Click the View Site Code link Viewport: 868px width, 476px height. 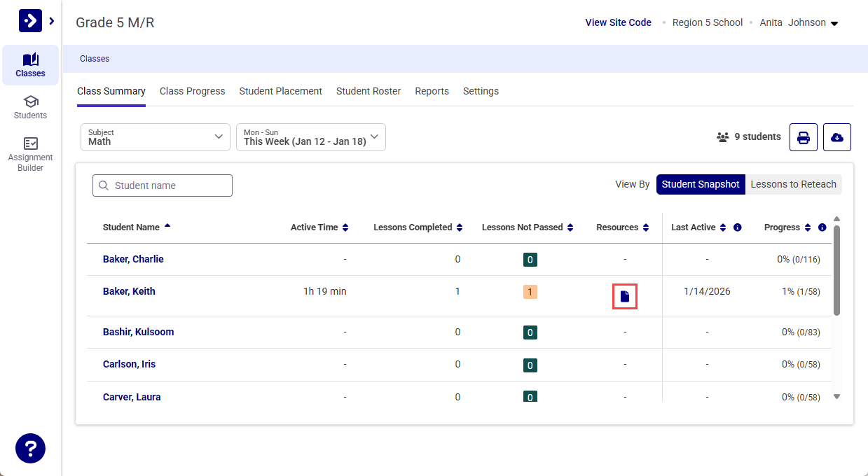point(618,22)
